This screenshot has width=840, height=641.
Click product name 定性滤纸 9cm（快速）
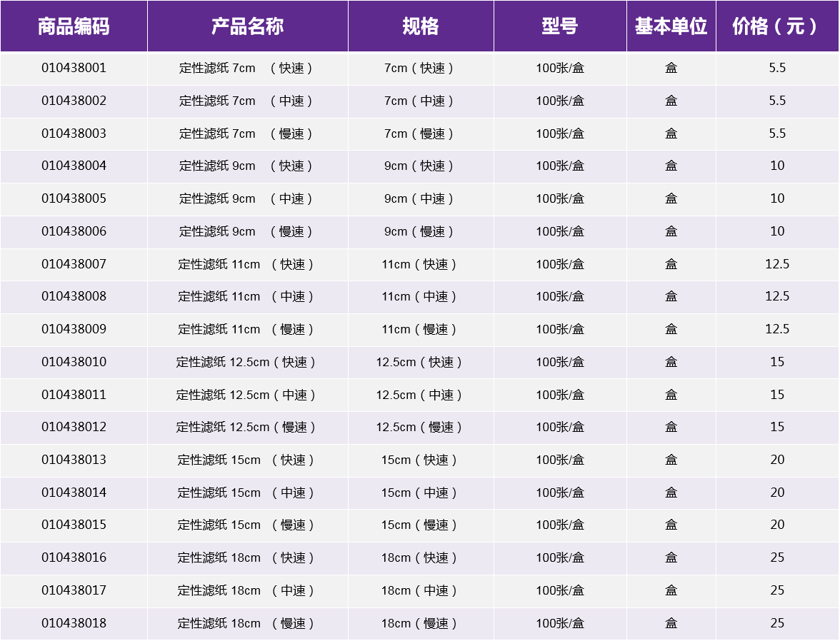[x=246, y=166]
